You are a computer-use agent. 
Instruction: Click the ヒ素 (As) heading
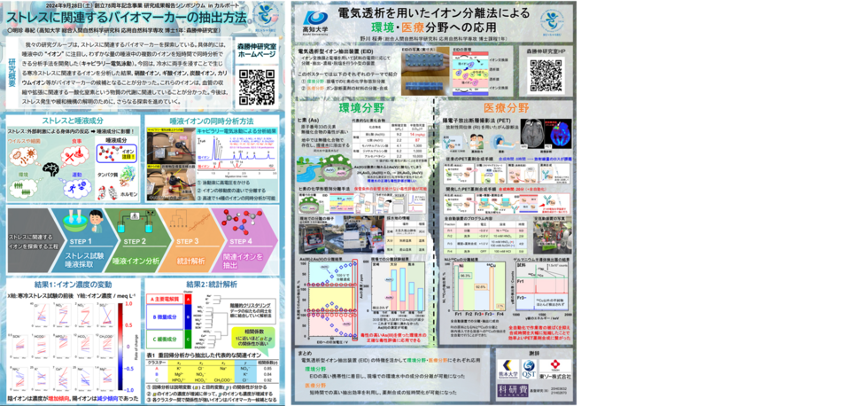point(306,119)
